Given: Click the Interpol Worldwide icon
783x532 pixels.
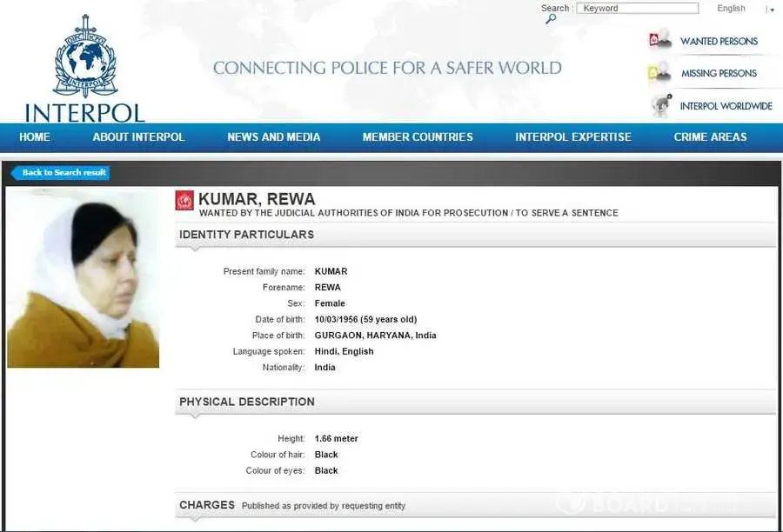Looking at the screenshot, I should click(x=661, y=105).
